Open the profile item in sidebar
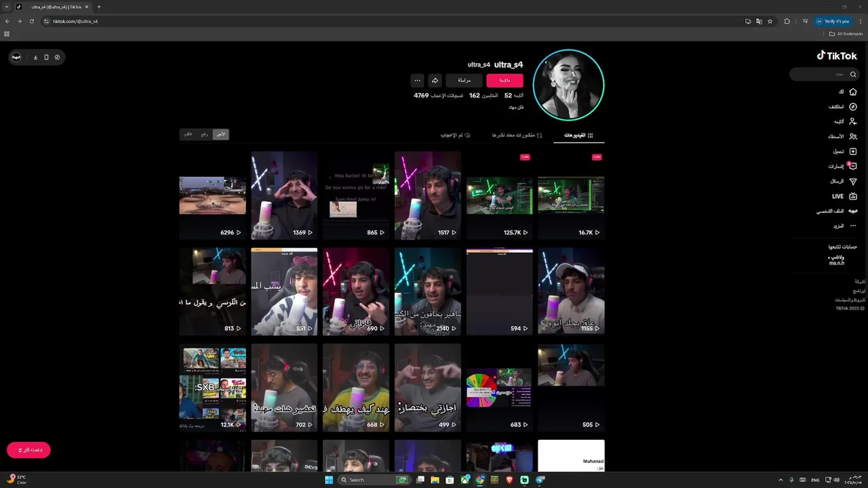 point(837,211)
